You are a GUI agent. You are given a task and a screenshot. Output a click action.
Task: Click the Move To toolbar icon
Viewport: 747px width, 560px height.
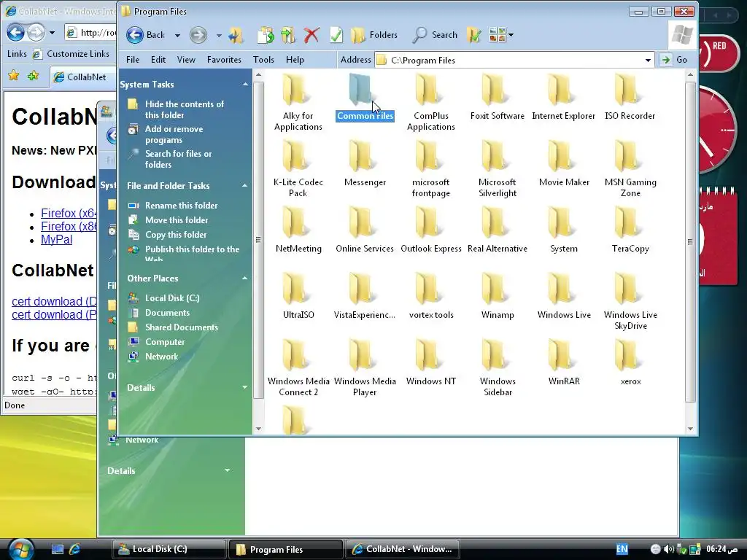tap(266, 35)
